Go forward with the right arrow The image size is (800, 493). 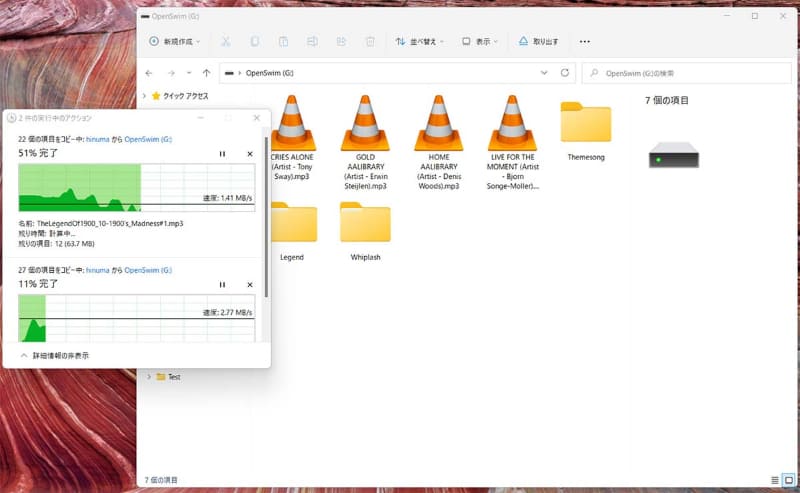coord(171,73)
